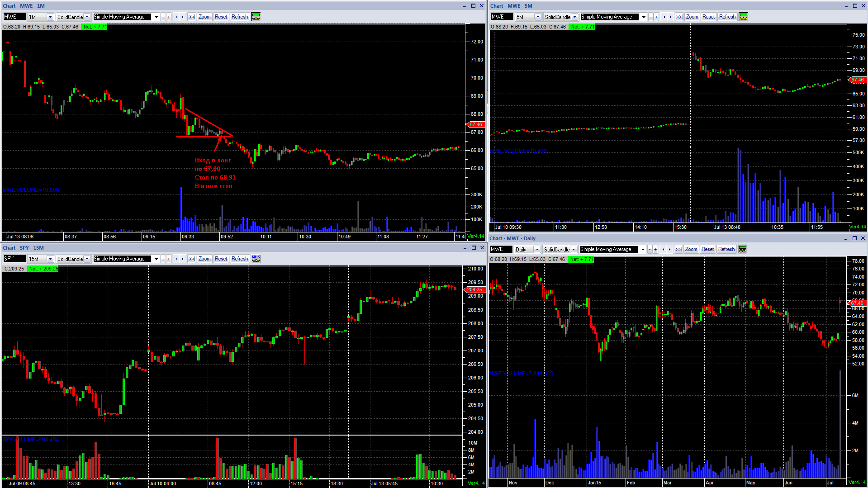Viewport: 868px width, 488px height.
Task: Jump to latest (>>|) in MWE Daily chart
Action: pyautogui.click(x=678, y=249)
